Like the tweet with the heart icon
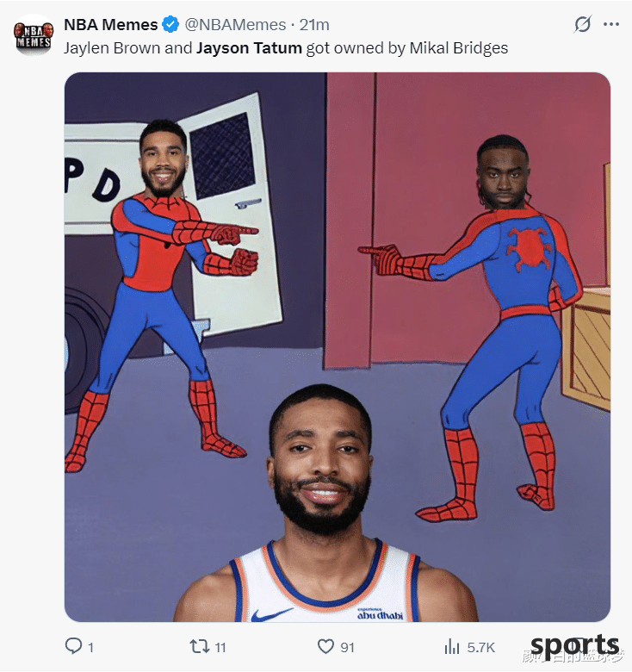This screenshot has height=672, width=632. coord(325,646)
